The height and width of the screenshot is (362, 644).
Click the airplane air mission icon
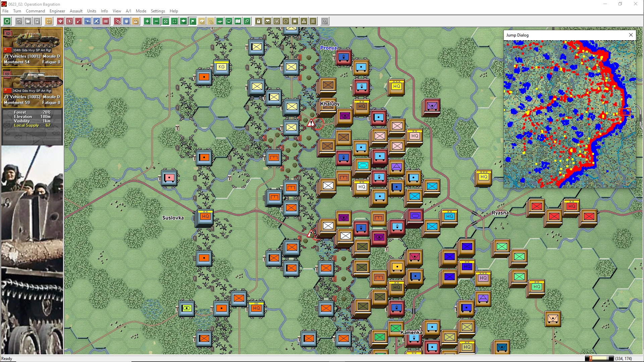coord(97,21)
